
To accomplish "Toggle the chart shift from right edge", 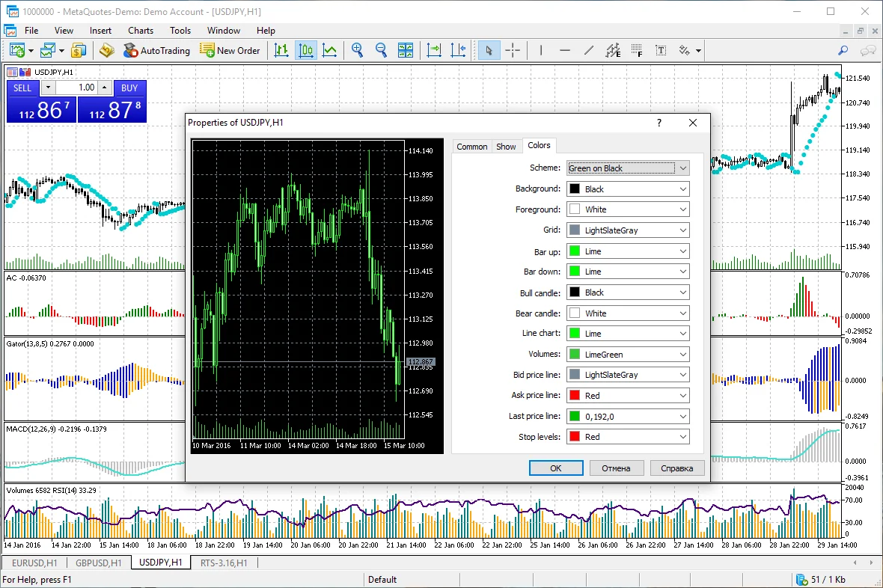I will coord(458,50).
